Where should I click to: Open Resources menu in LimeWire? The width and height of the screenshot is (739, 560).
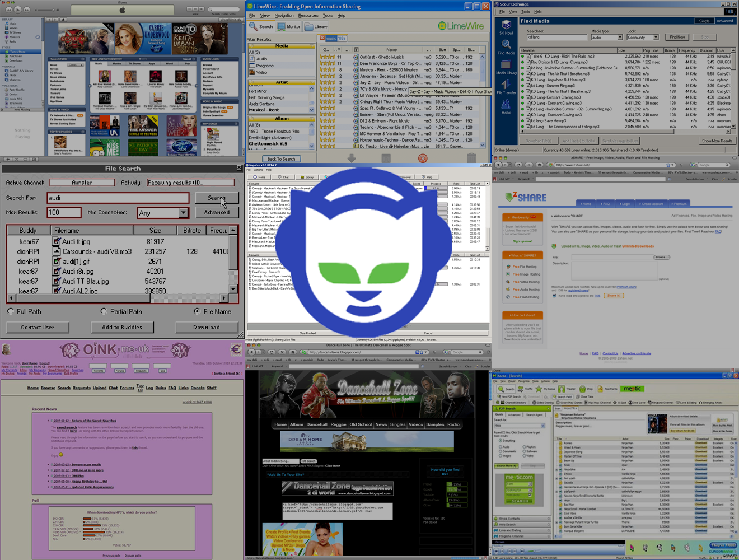tap(308, 16)
